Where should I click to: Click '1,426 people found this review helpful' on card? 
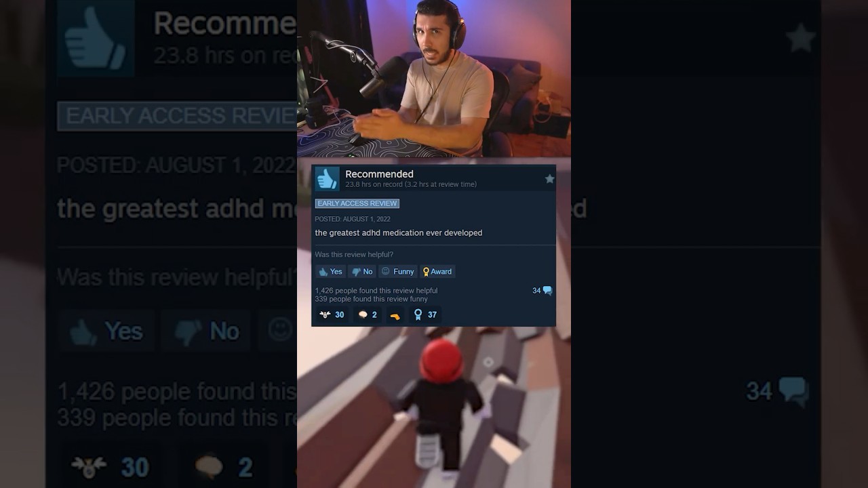coord(376,291)
